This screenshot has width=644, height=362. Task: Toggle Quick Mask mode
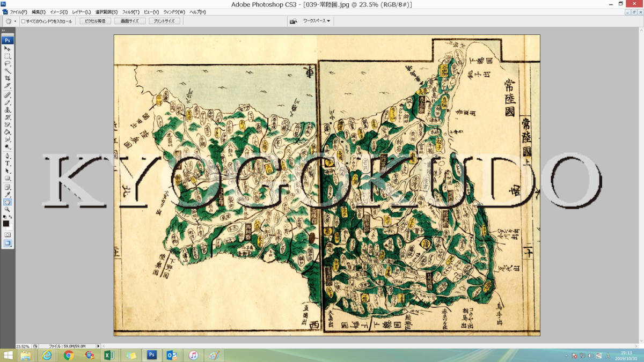tap(8, 235)
